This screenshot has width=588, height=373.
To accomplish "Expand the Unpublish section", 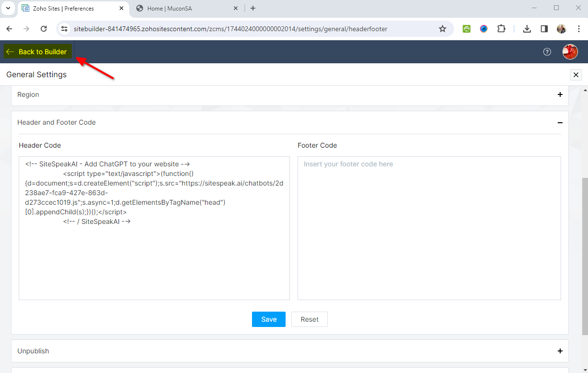I will (x=560, y=351).
